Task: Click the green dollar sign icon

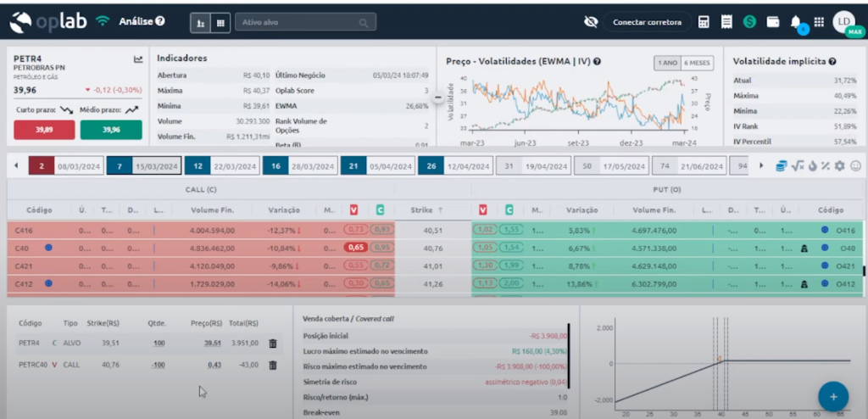Action: coord(749,22)
